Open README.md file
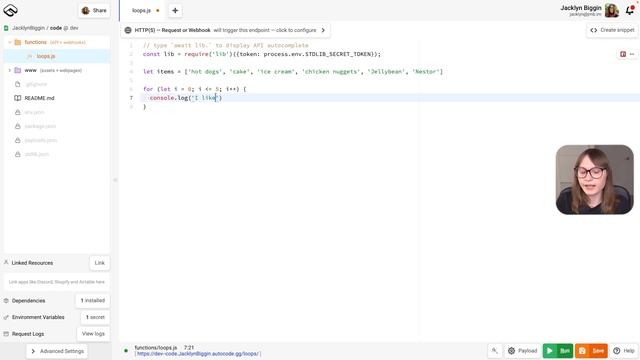 click(39, 98)
